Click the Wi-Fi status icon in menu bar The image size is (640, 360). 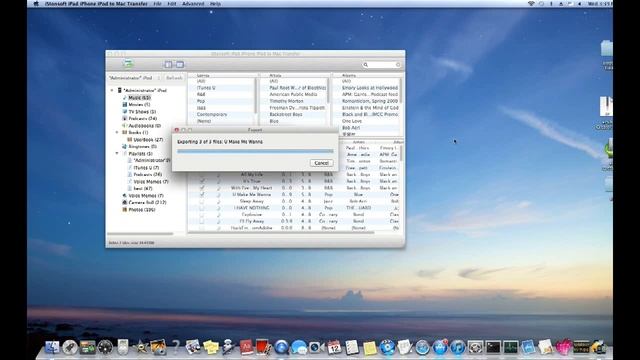pyautogui.click(x=531, y=4)
